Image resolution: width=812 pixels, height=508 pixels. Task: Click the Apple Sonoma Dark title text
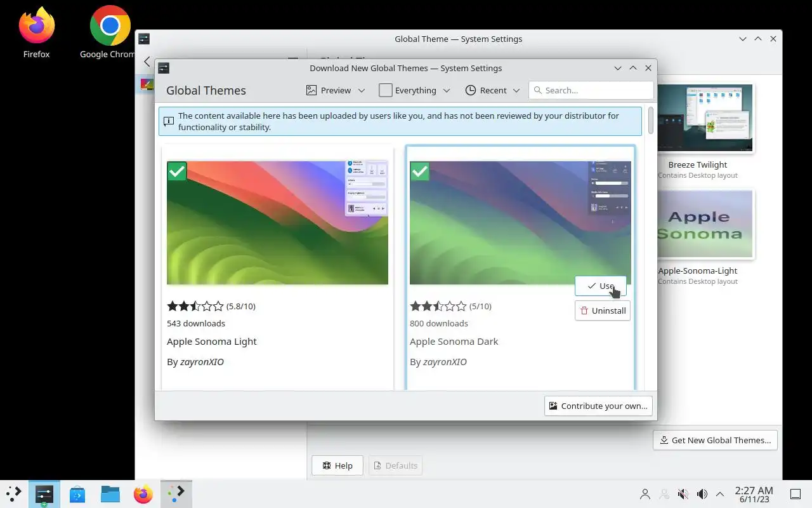click(x=454, y=342)
